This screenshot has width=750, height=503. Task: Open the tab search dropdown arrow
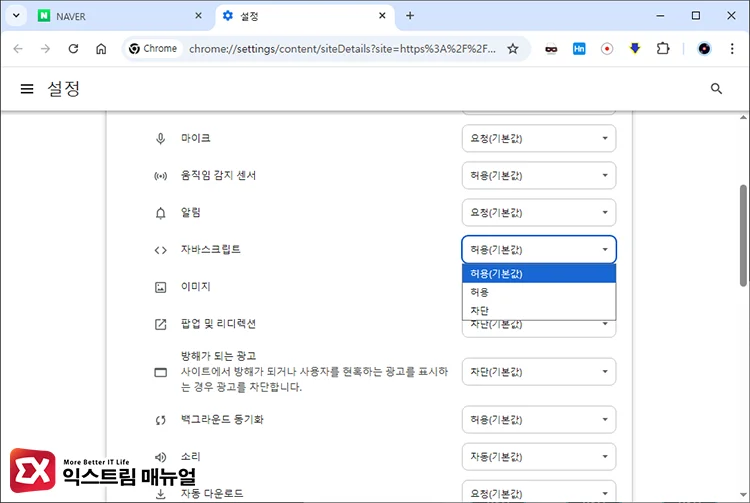click(x=16, y=16)
